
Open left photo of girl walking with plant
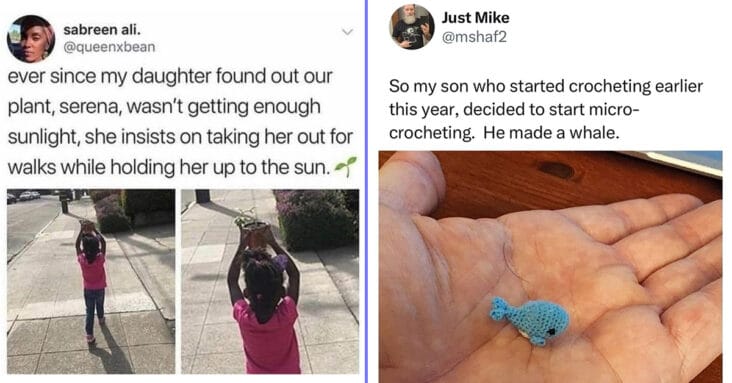pyautogui.click(x=91, y=281)
